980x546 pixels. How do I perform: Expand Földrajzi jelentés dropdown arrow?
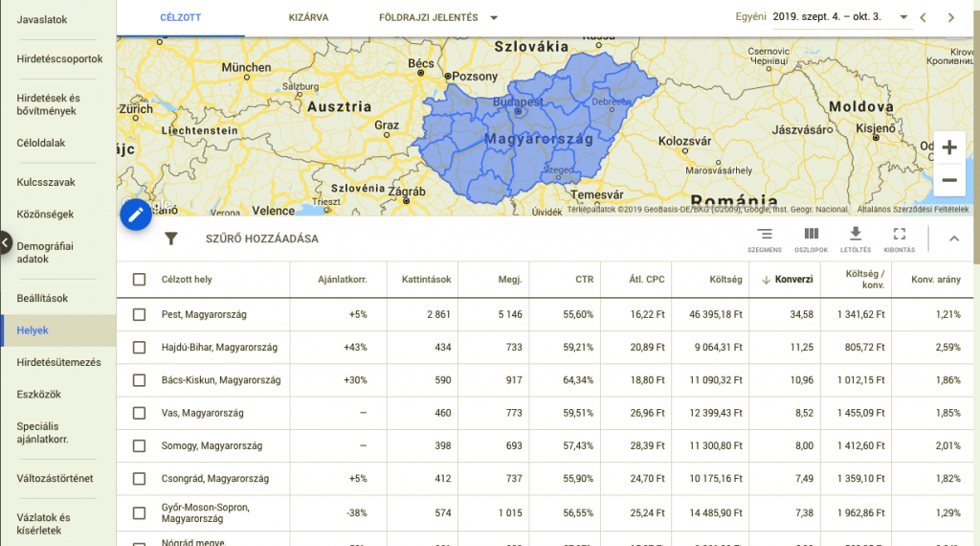(494, 17)
